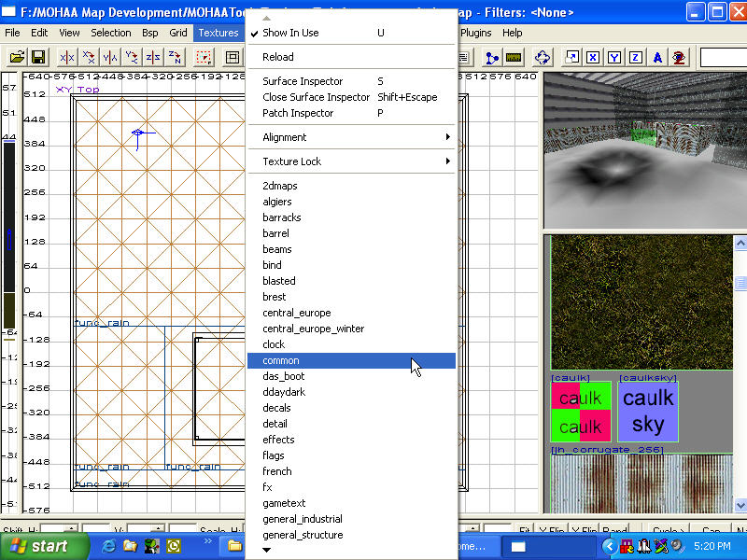
Task: Open the Surface Inspector menu entry
Action: click(303, 81)
